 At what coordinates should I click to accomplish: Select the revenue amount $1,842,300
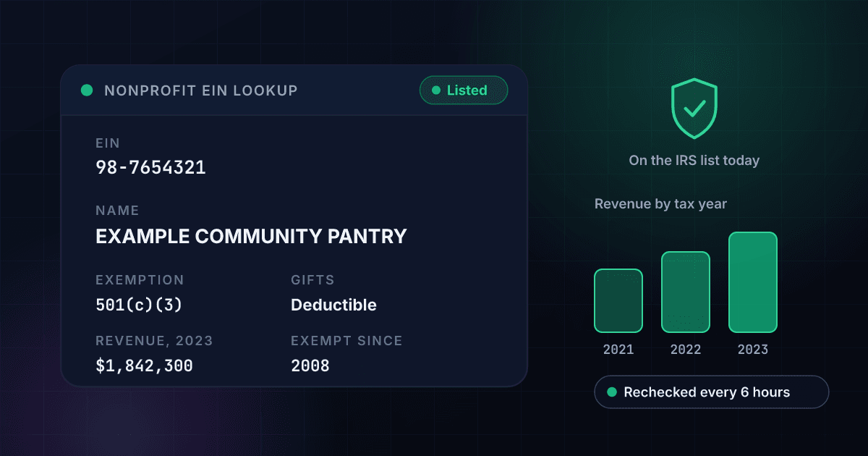click(x=144, y=366)
